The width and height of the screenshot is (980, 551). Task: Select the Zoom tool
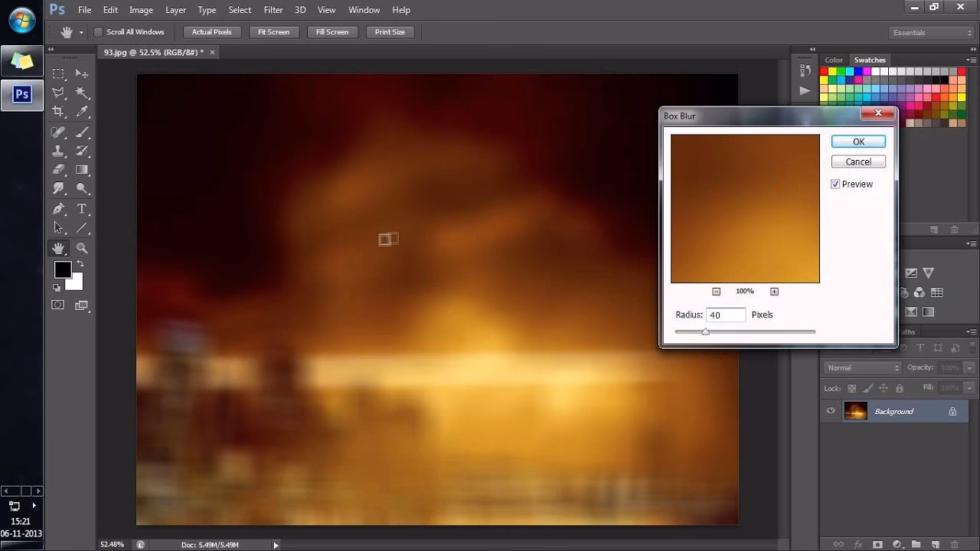[x=83, y=247]
